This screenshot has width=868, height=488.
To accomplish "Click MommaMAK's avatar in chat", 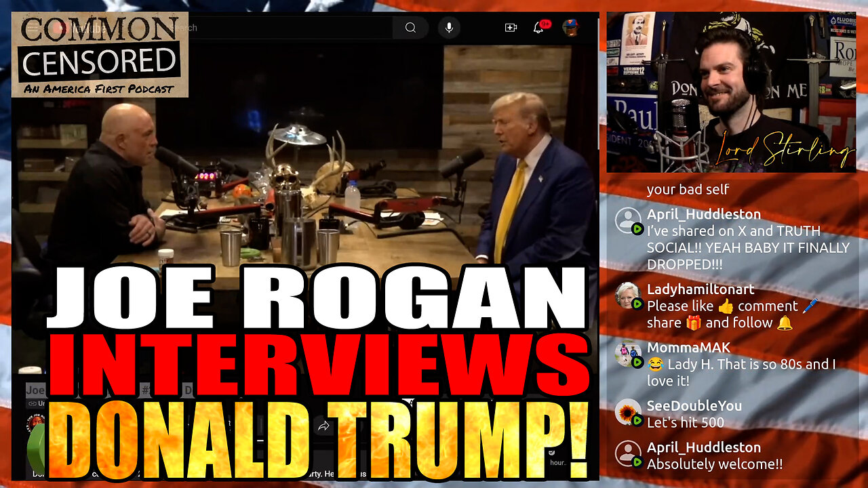I will (x=628, y=354).
